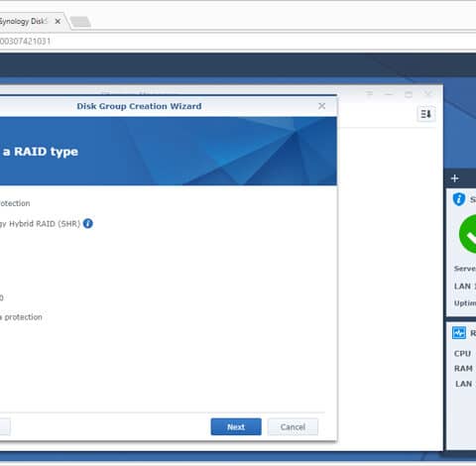The height and width of the screenshot is (466, 476).
Task: Click the Next button in the wizard
Action: coord(236,426)
